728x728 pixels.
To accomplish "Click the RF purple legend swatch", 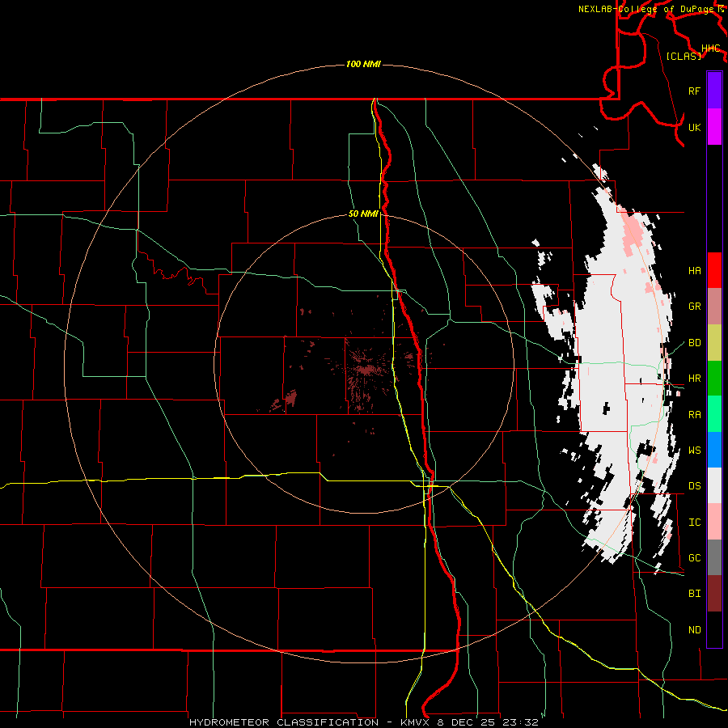I will tap(714, 91).
